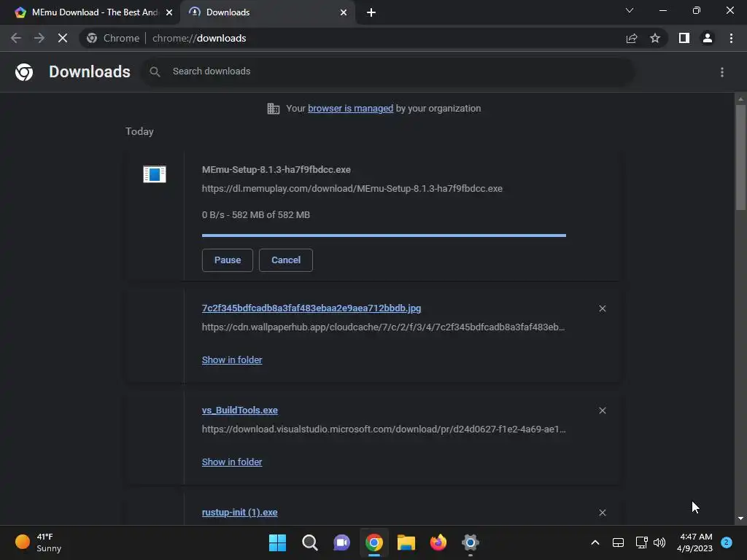The image size is (747, 560).
Task: Click the Search downloads field
Action: 388,71
